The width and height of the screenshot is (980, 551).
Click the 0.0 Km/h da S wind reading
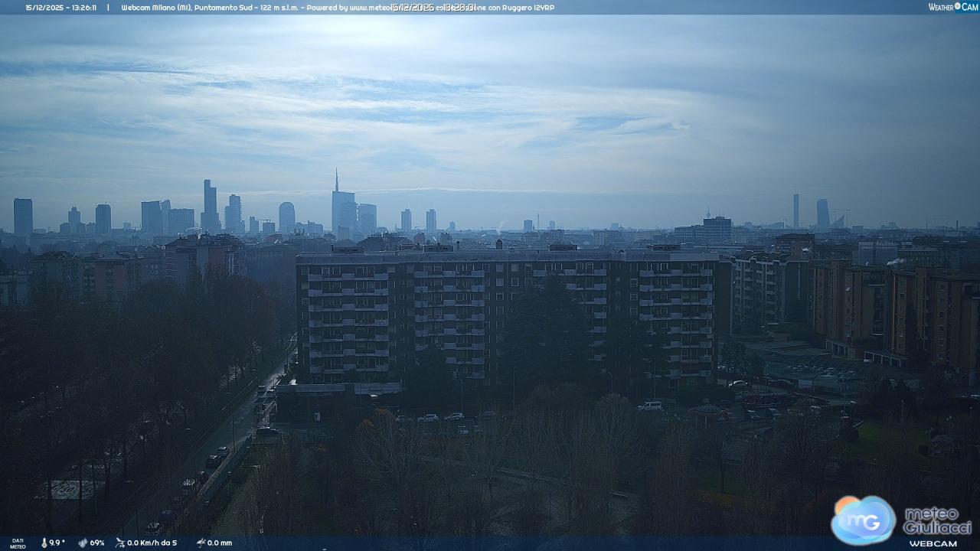(152, 543)
